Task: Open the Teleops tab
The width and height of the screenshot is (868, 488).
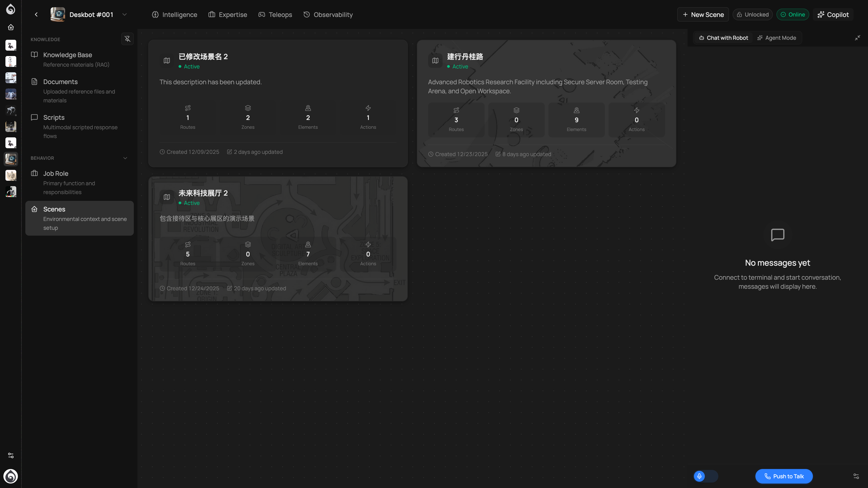Action: pyautogui.click(x=275, y=14)
